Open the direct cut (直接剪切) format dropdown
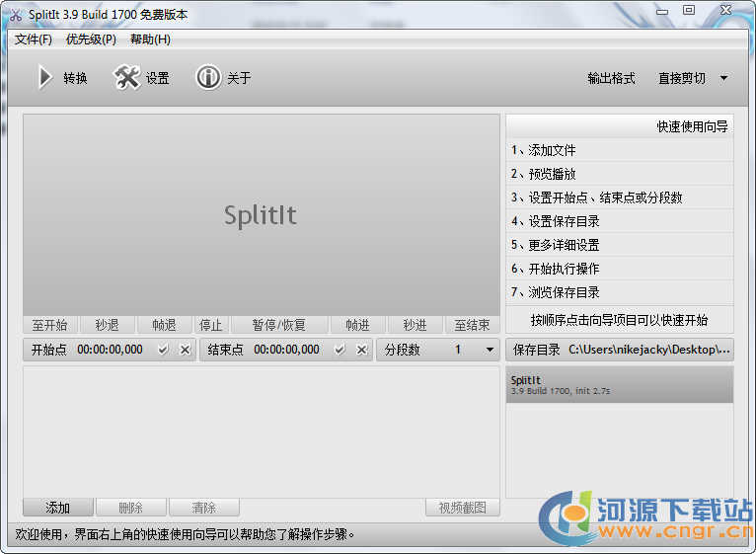This screenshot has height=554, width=756. click(722, 78)
